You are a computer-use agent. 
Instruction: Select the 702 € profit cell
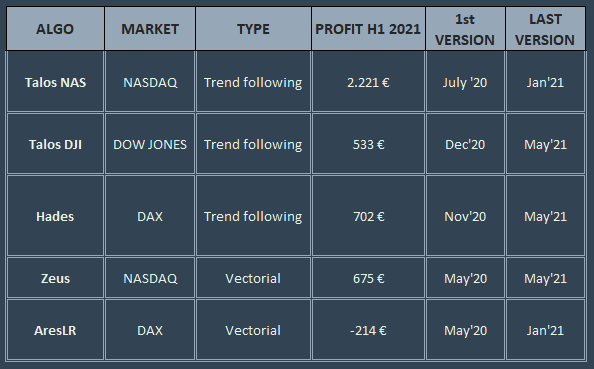(x=368, y=216)
